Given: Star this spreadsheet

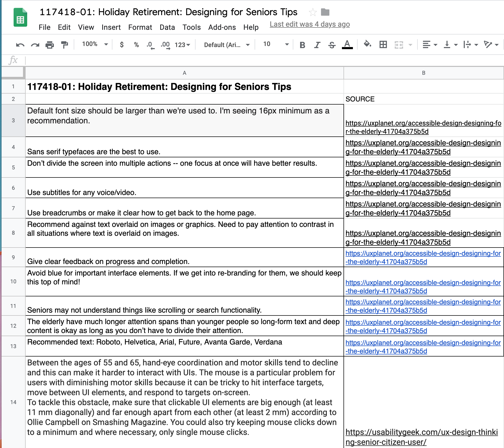Looking at the screenshot, I should pos(313,12).
